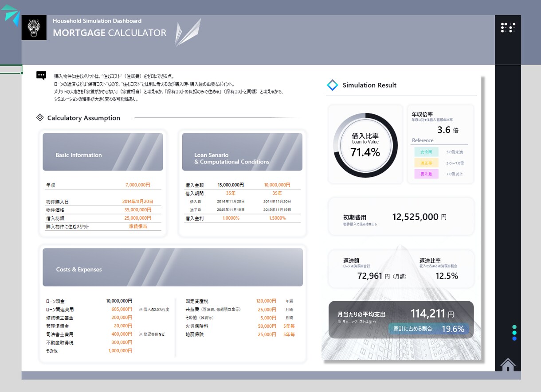Viewport: 541px width, 392px height.
Task: Select the middle cyan indicator dot in the sidebar
Action: (514, 333)
